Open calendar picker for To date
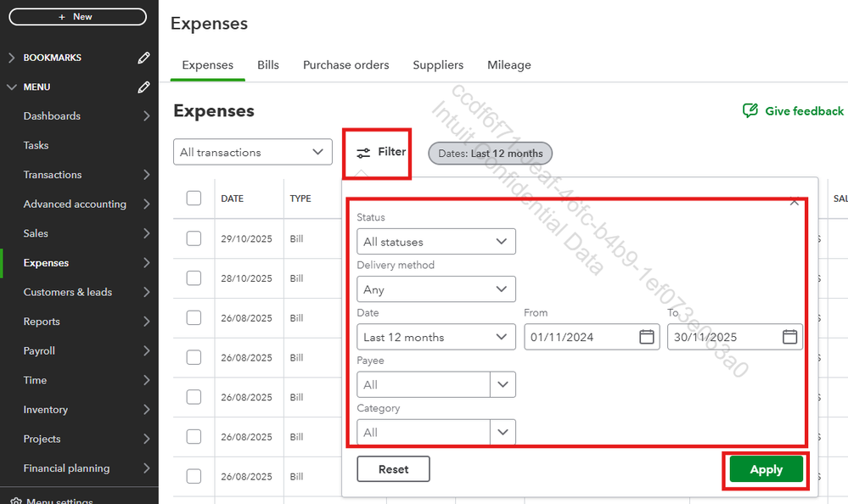Image resolution: width=848 pixels, height=504 pixels. (x=789, y=337)
